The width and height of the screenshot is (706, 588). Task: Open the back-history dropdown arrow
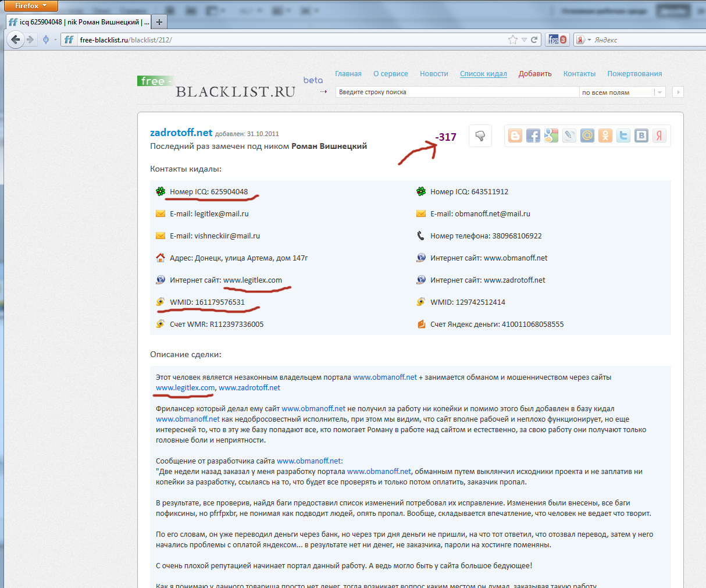(55, 40)
